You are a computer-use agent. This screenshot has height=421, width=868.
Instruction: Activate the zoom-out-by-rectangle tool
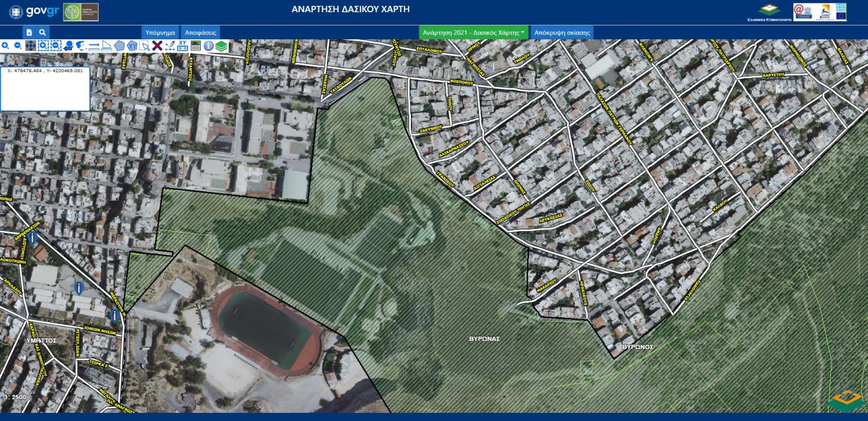pos(56,46)
